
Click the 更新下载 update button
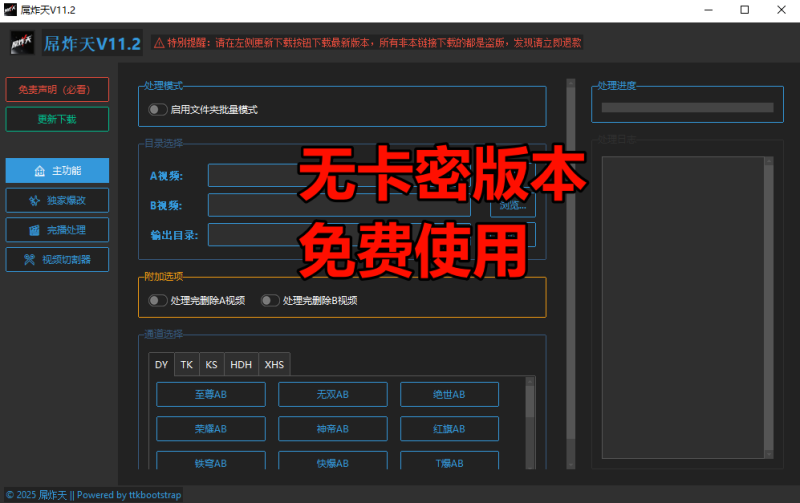57,119
